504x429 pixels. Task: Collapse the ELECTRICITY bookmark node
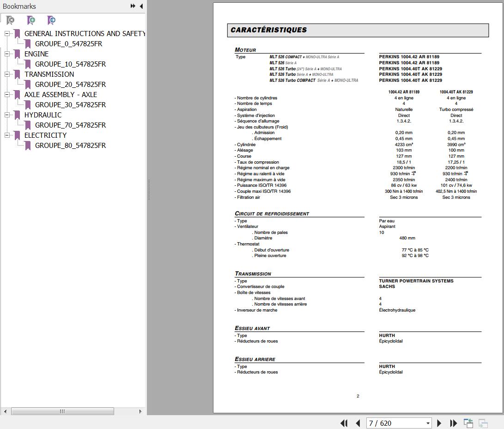click(x=7, y=135)
